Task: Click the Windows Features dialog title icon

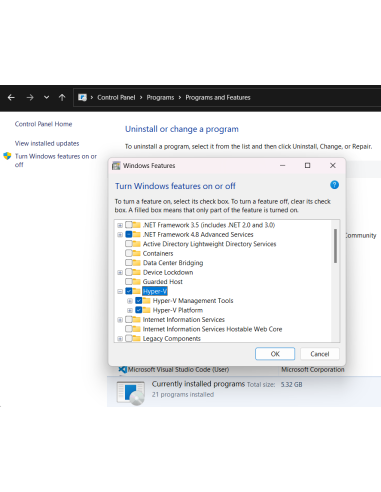Action: (x=116, y=166)
